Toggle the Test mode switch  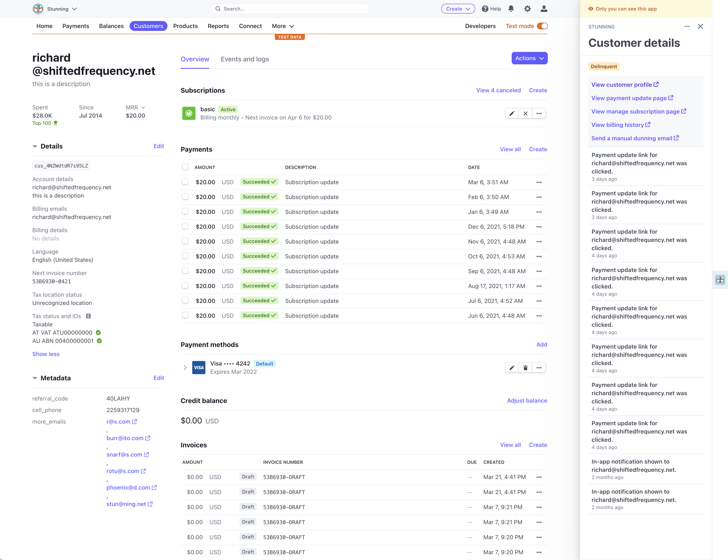[x=542, y=26]
